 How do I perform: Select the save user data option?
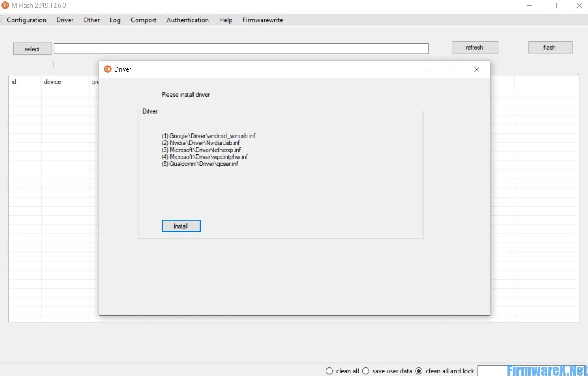coord(387,371)
